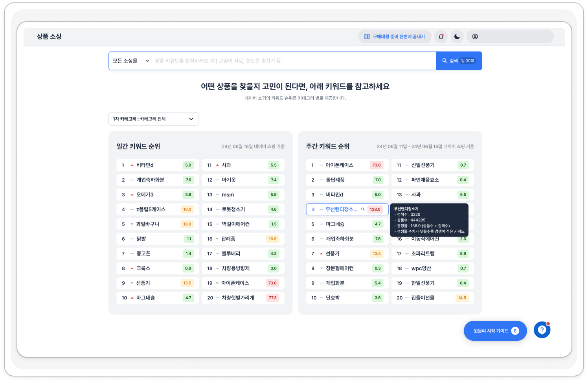Open the user account profile icon
Image resolution: width=588 pixels, height=382 pixels.
click(x=475, y=37)
